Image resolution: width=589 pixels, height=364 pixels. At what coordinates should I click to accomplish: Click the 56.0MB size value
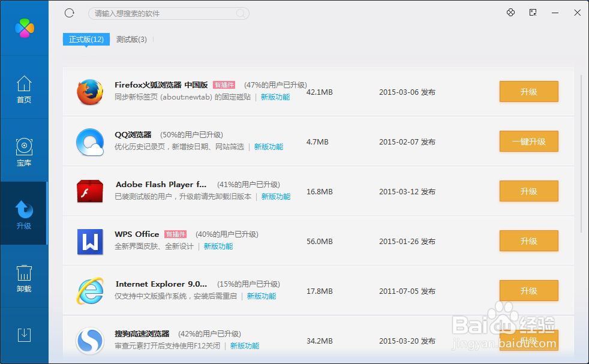click(x=319, y=241)
